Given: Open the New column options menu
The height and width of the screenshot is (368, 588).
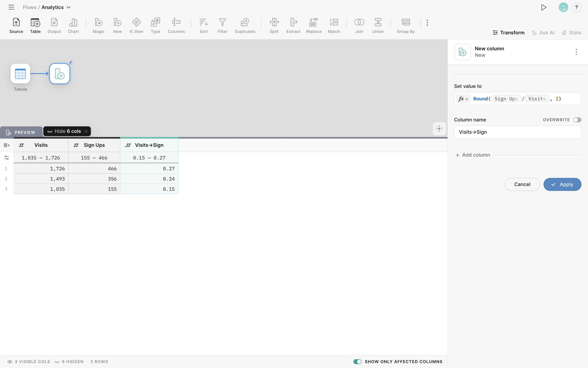Looking at the screenshot, I should (576, 52).
